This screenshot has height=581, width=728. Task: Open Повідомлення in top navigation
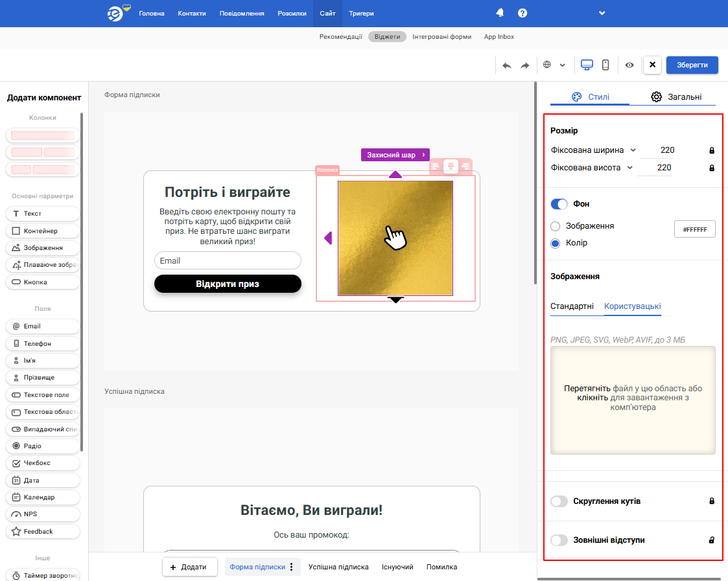pyautogui.click(x=242, y=14)
